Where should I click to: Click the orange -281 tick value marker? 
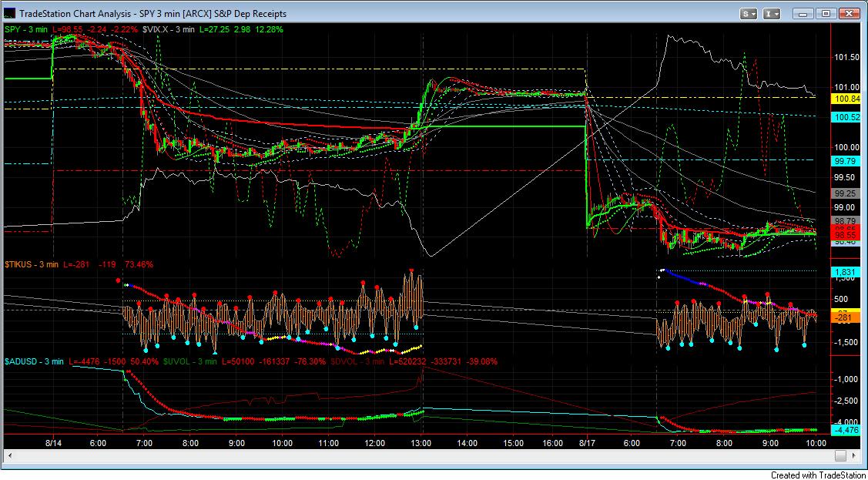click(845, 317)
